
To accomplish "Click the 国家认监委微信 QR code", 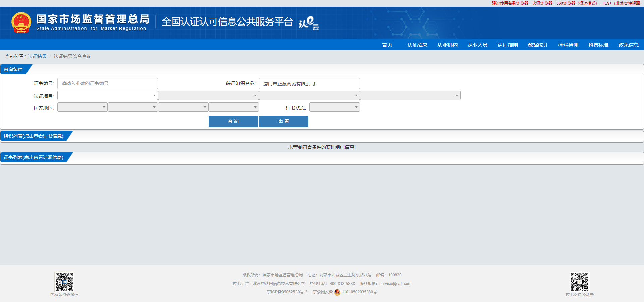I will [64, 282].
